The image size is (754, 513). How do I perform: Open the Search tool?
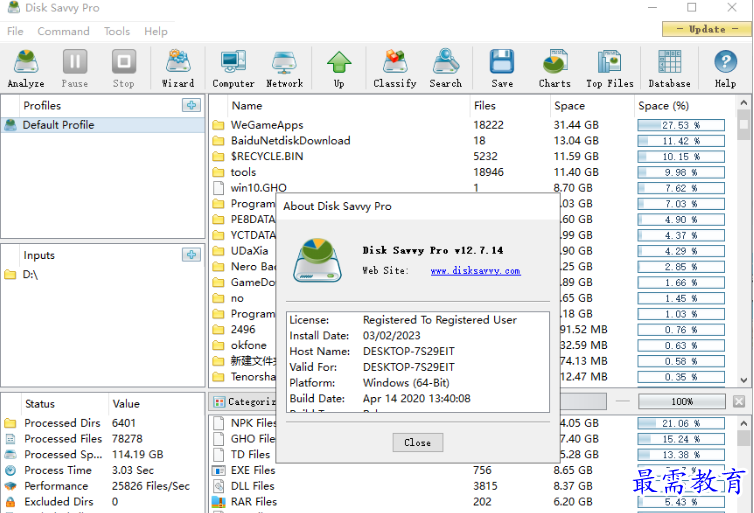click(446, 68)
